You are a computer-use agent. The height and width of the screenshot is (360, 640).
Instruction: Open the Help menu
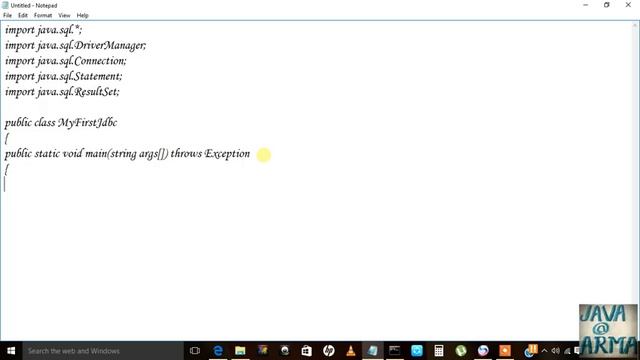point(82,15)
